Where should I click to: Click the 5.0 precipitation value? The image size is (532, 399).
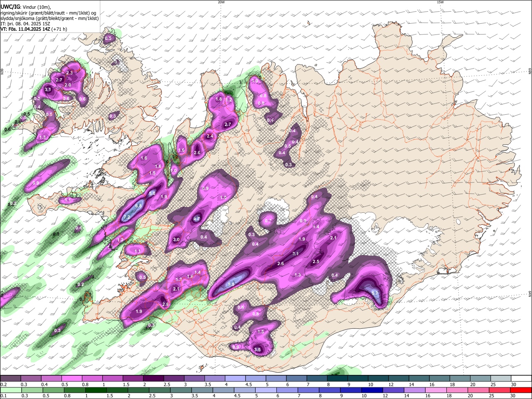152,193
